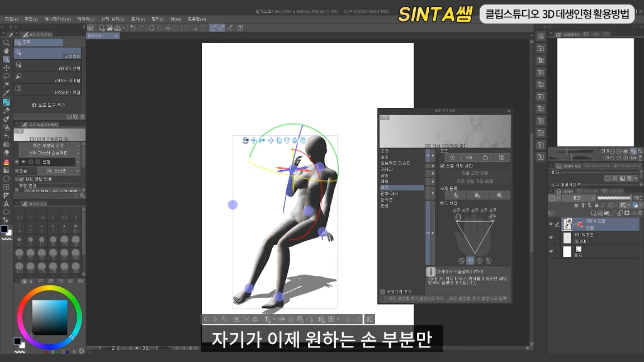Click the 보조 도구 추가 button
Screen dimensions: 644x362
click(49, 105)
